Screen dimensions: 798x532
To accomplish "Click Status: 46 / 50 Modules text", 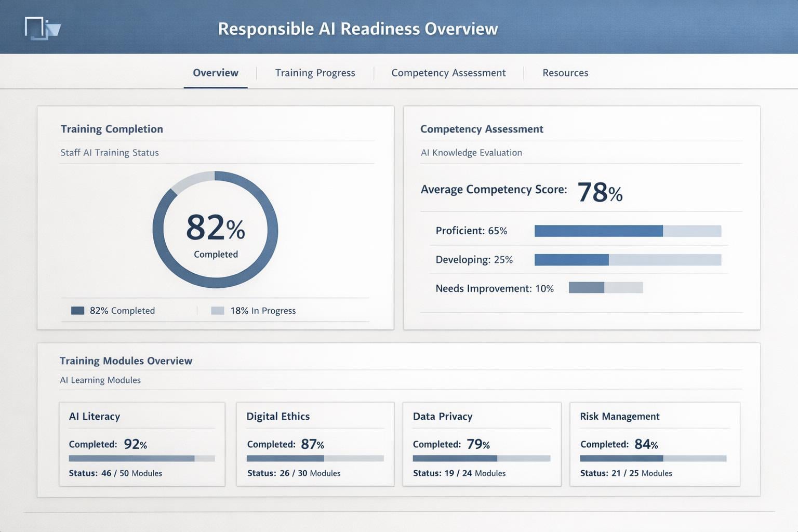I will (x=115, y=473).
